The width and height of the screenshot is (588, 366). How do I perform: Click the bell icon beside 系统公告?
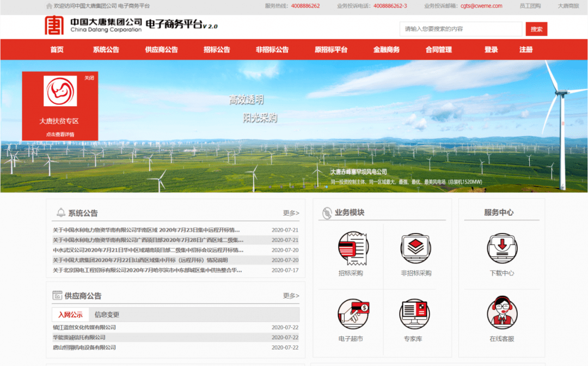point(61,212)
